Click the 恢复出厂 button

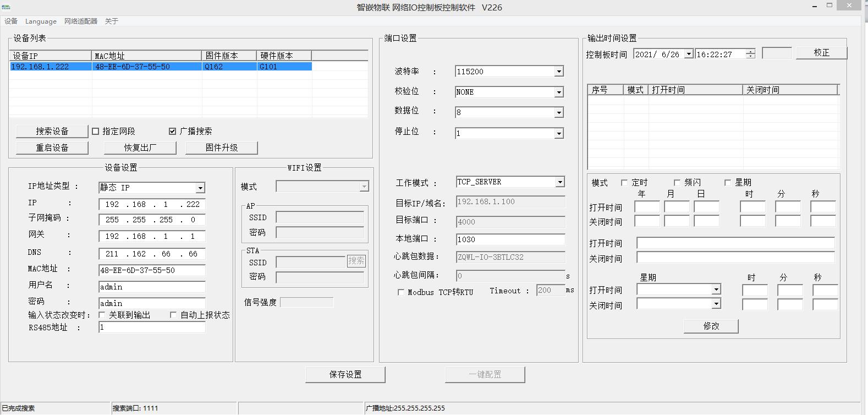tap(140, 148)
